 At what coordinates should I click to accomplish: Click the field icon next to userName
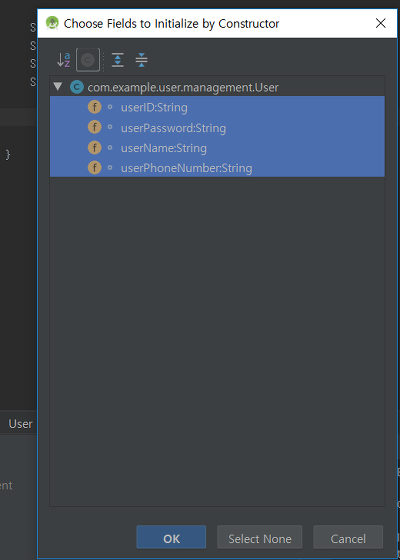click(95, 148)
